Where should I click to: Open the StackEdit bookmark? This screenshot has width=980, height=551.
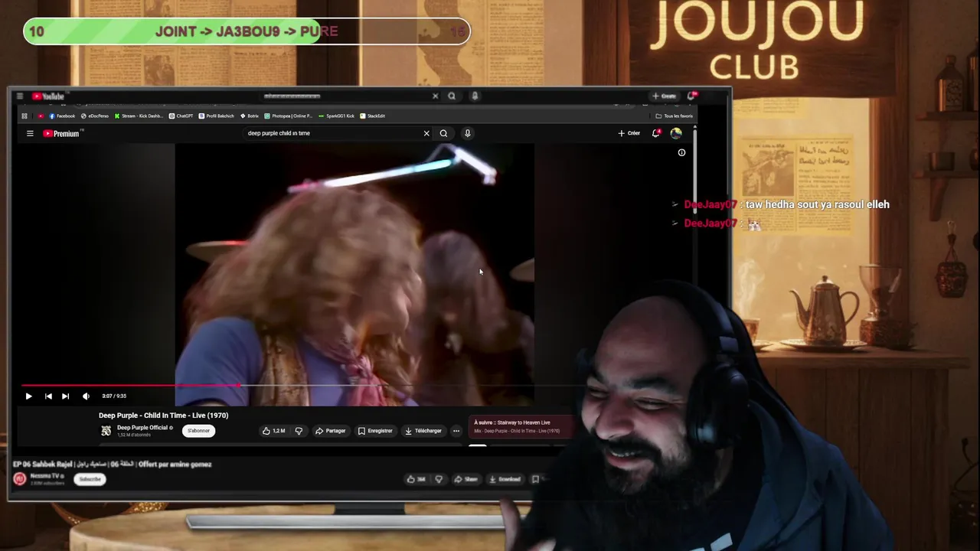(373, 116)
